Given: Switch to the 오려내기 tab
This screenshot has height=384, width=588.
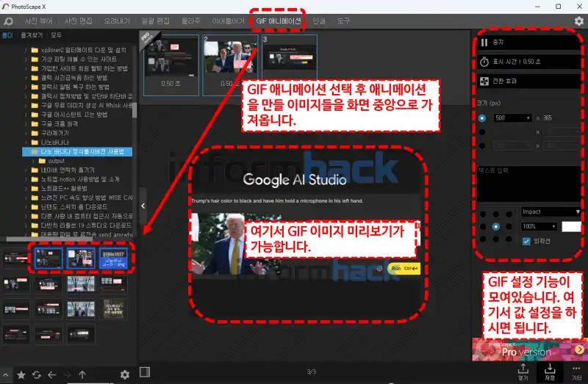Looking at the screenshot, I should (x=117, y=21).
